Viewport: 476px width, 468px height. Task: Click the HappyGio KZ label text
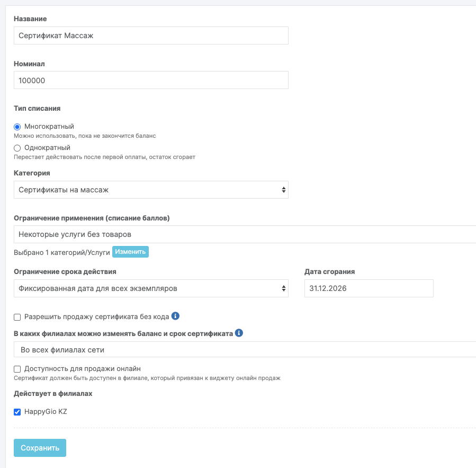[46, 412]
